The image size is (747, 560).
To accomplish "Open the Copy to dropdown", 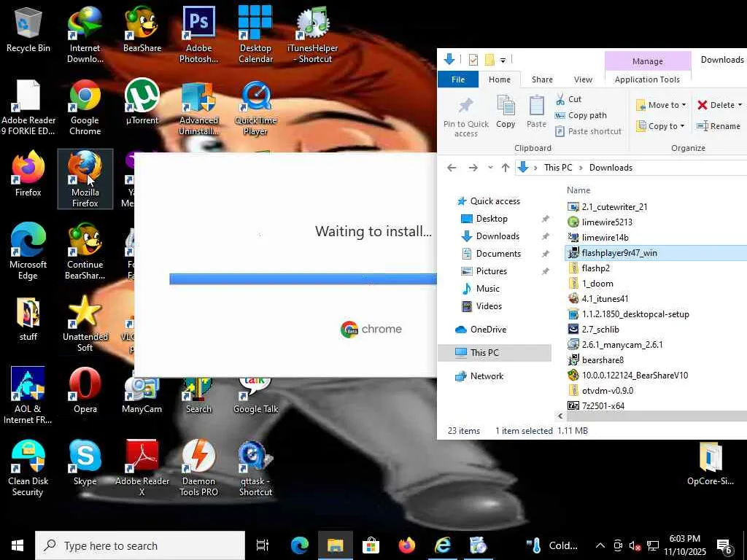I will click(661, 126).
